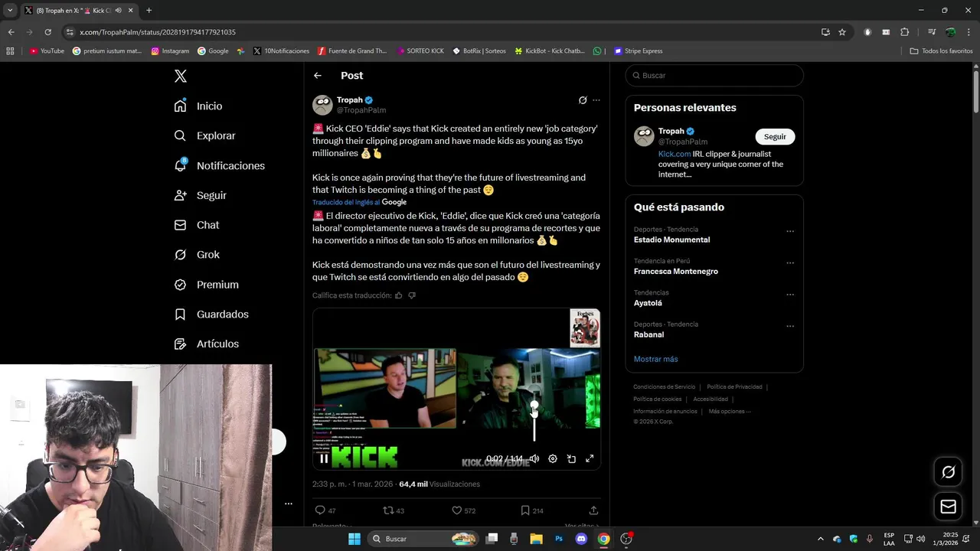Open the Stripe Express bookmark
Viewport: 980px width, 551px height.
click(x=638, y=51)
